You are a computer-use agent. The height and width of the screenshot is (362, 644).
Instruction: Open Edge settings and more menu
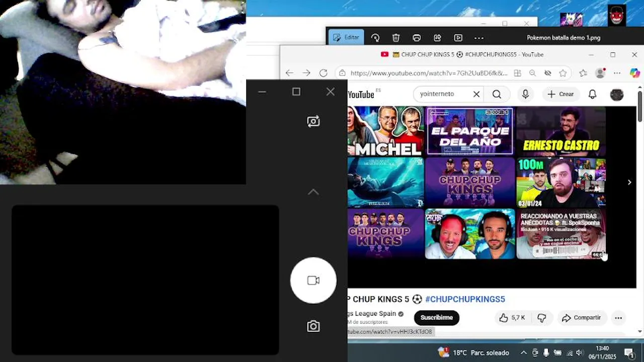(617, 73)
